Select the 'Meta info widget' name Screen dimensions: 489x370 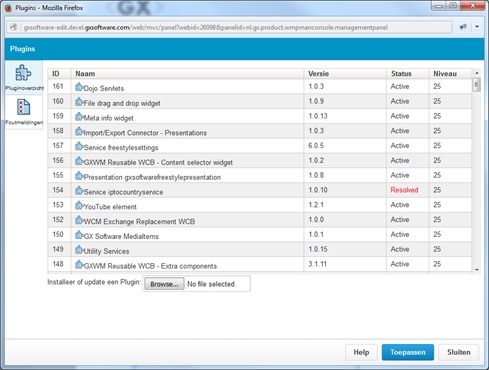click(108, 118)
